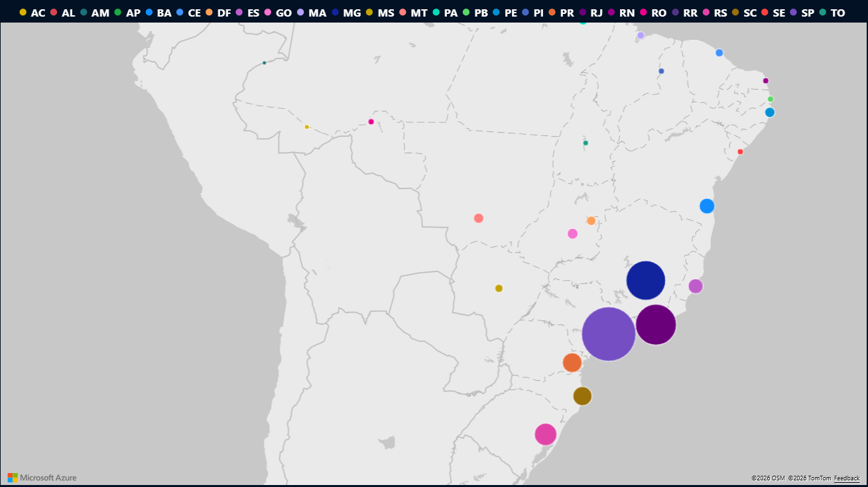Click the large purple SP bubble on map
Viewport: 868px width, 487px height.
click(x=608, y=334)
